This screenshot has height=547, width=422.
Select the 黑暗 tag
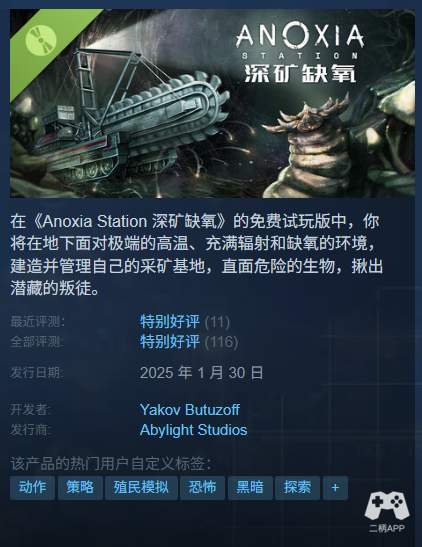click(250, 488)
